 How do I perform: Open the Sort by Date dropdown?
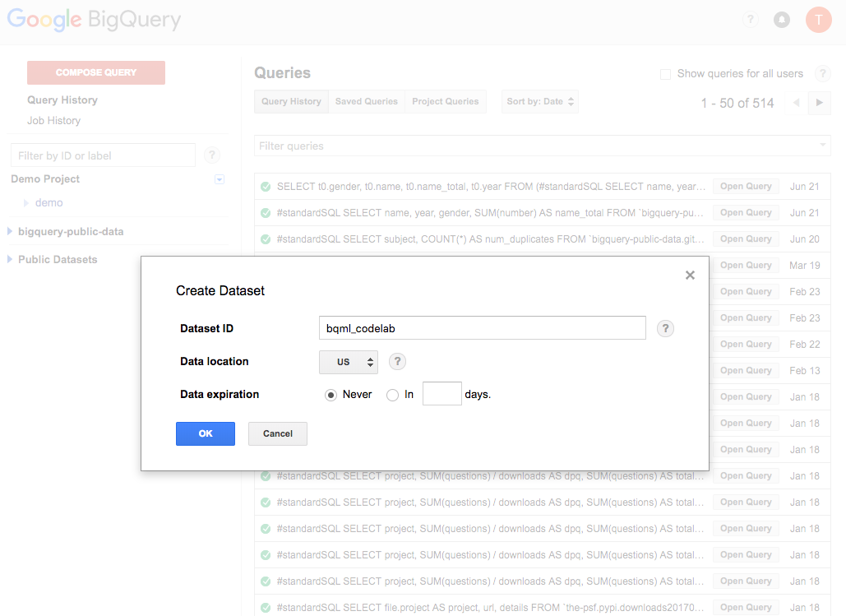539,101
